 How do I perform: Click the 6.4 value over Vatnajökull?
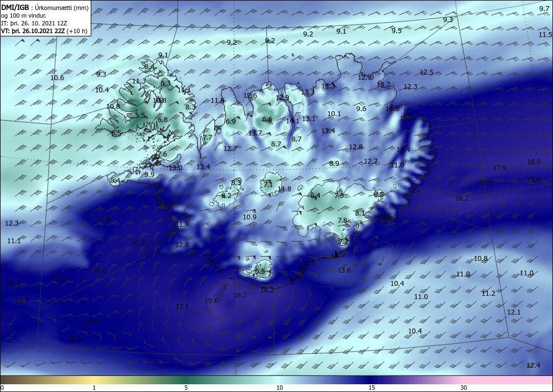[315, 196]
